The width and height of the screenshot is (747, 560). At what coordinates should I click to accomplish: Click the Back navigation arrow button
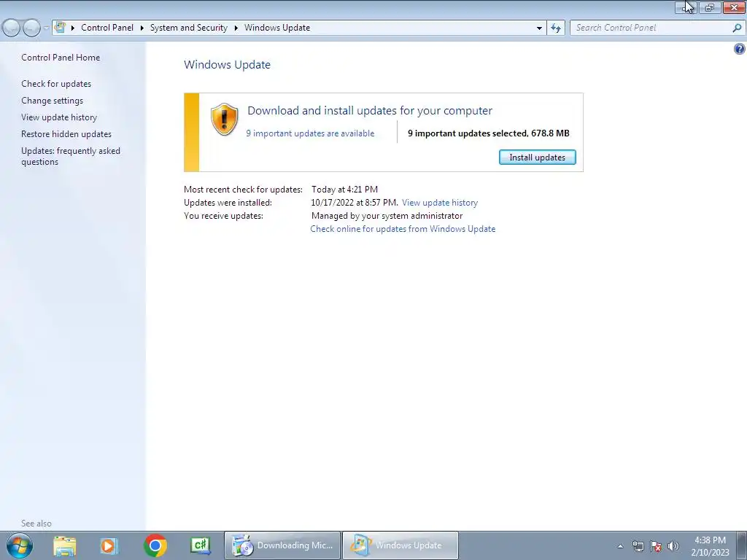(11, 28)
